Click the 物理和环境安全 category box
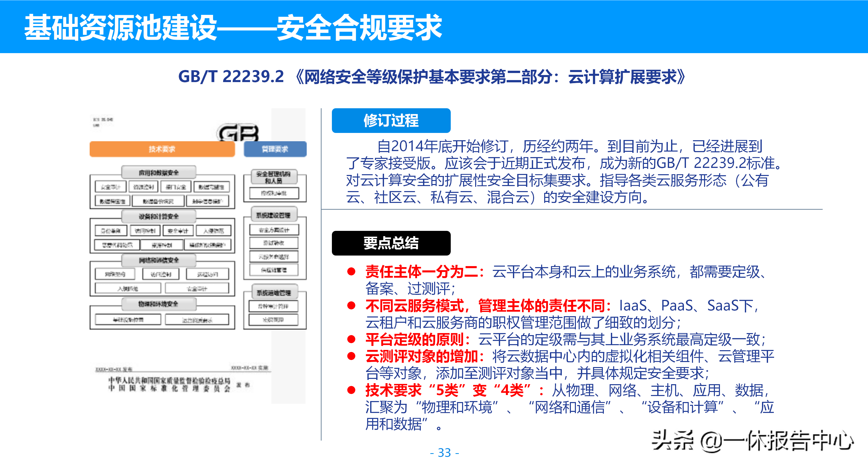 coord(159,304)
